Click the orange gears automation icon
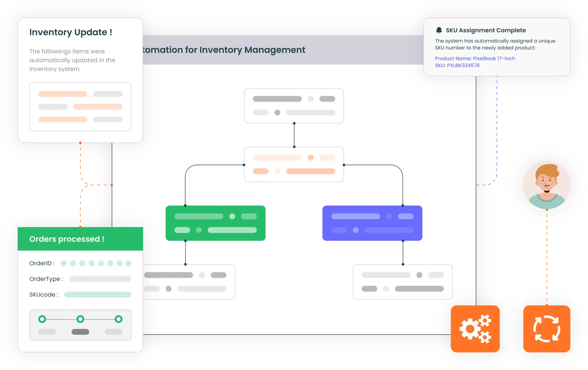The height and width of the screenshot is (370, 588). click(x=475, y=328)
